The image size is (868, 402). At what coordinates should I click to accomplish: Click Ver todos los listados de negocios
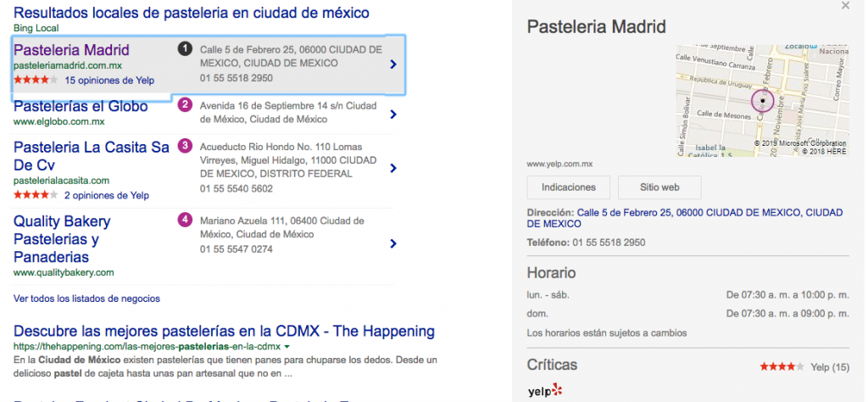click(x=87, y=299)
